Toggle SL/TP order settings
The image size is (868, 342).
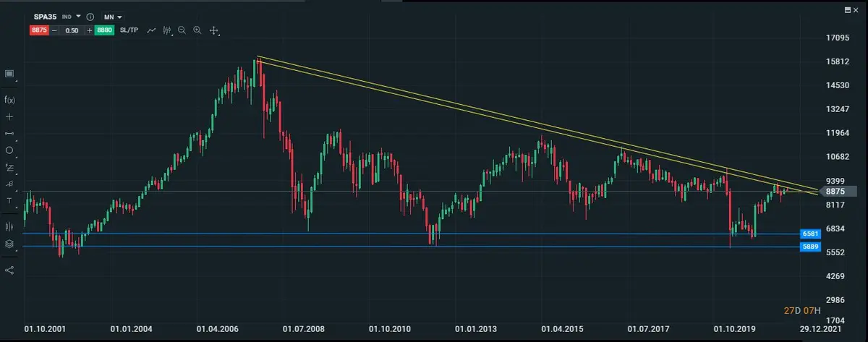(129, 30)
